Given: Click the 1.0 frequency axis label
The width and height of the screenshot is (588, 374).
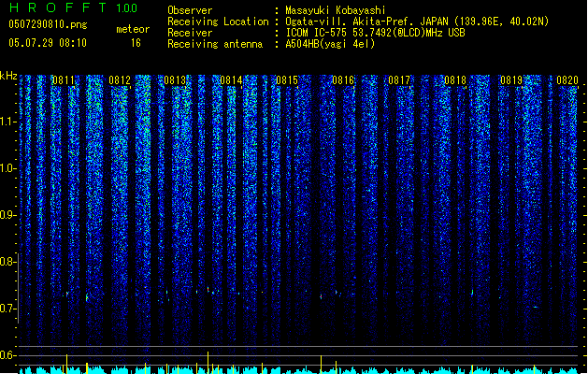Looking at the screenshot, I should tap(7, 168).
